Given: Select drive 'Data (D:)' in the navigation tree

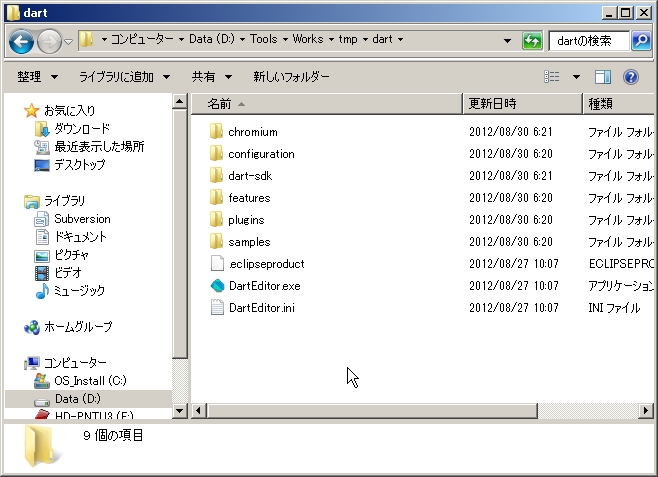Looking at the screenshot, I should (x=89, y=399).
